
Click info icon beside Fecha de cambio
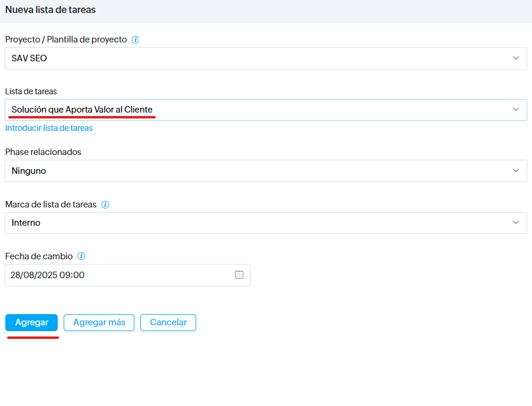pyautogui.click(x=82, y=256)
